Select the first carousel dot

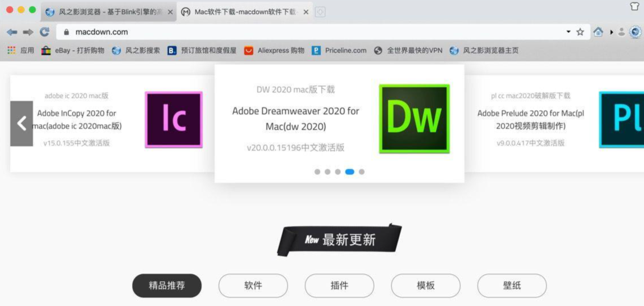click(317, 171)
